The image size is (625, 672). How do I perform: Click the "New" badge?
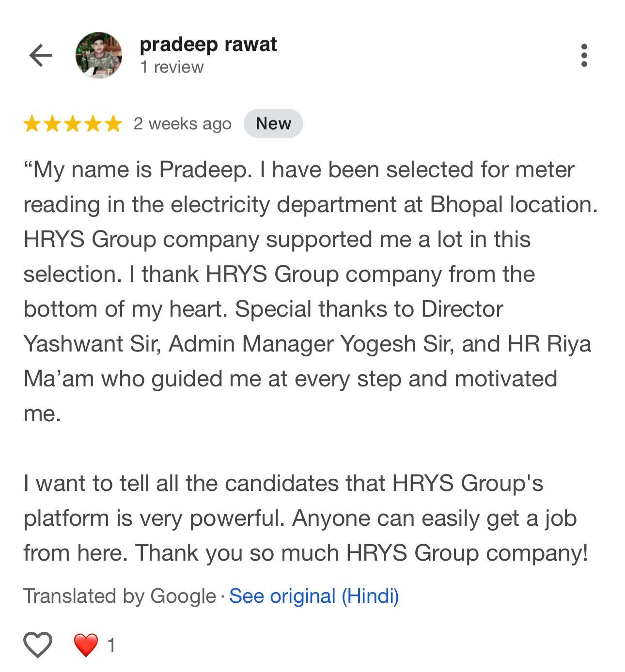pyautogui.click(x=273, y=124)
